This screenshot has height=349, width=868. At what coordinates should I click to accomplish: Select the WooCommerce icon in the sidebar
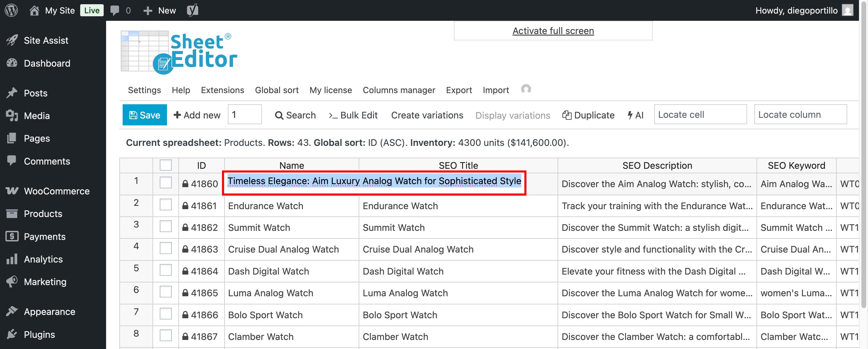pyautogui.click(x=11, y=191)
